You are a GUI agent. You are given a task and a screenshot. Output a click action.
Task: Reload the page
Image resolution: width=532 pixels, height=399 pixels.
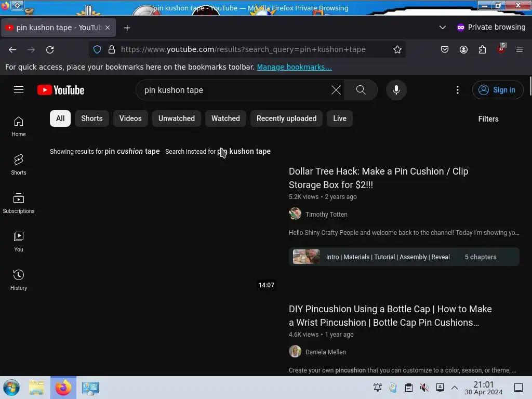point(50,50)
